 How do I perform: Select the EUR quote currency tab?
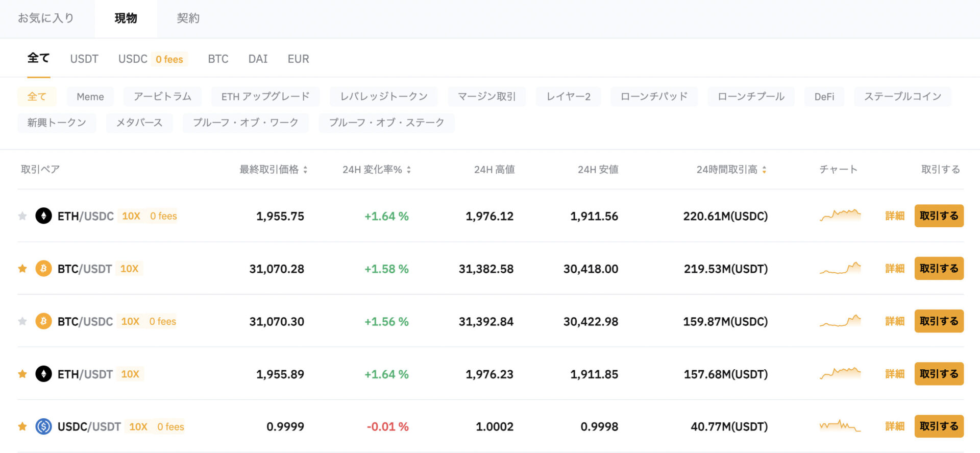(298, 59)
